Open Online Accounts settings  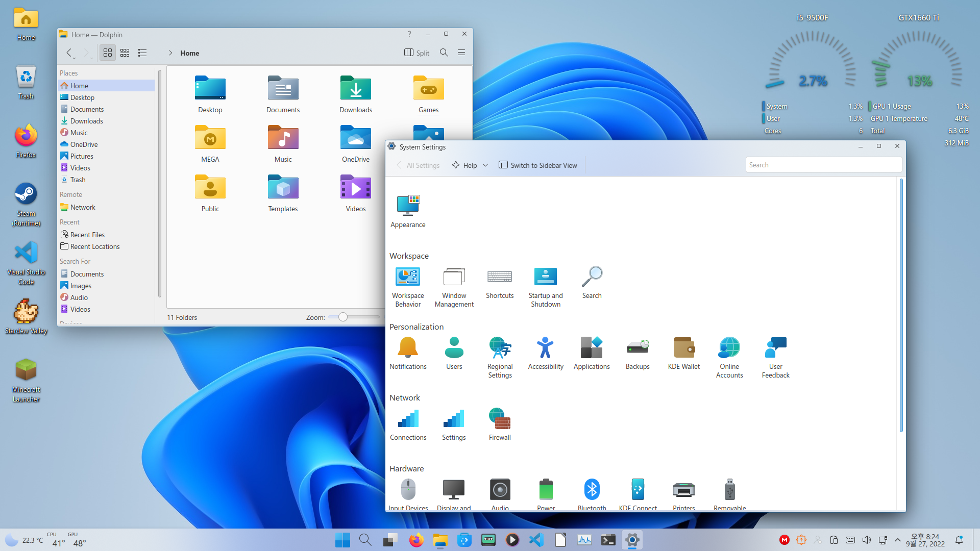pos(729,357)
